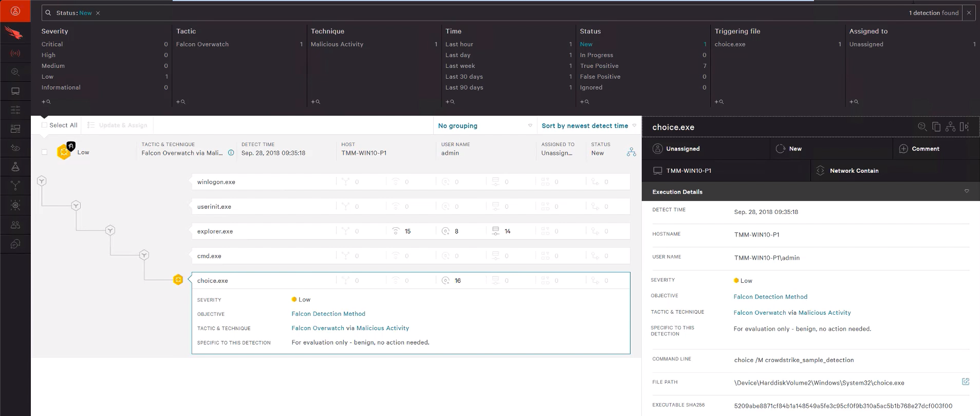Screen dimensions: 980x416
Task: Open the Falcon Detection Method link in details panel
Action: [770, 297]
